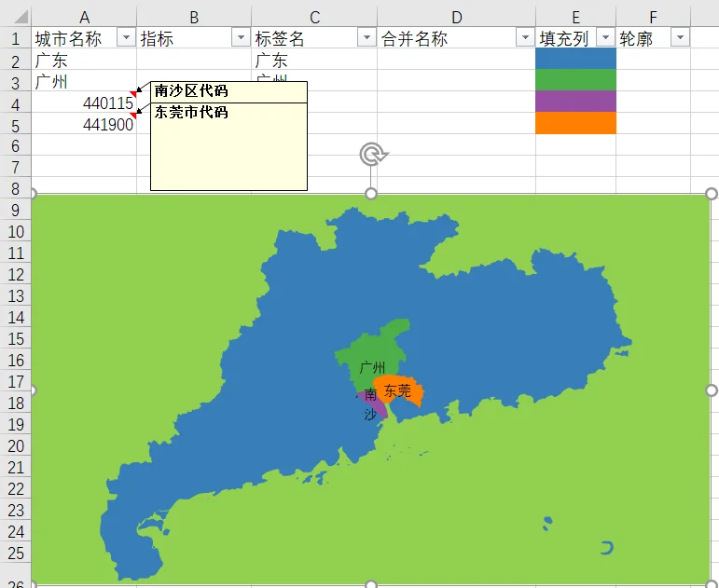Select row 12 header
Viewport: 719px width, 588px height.
point(16,274)
